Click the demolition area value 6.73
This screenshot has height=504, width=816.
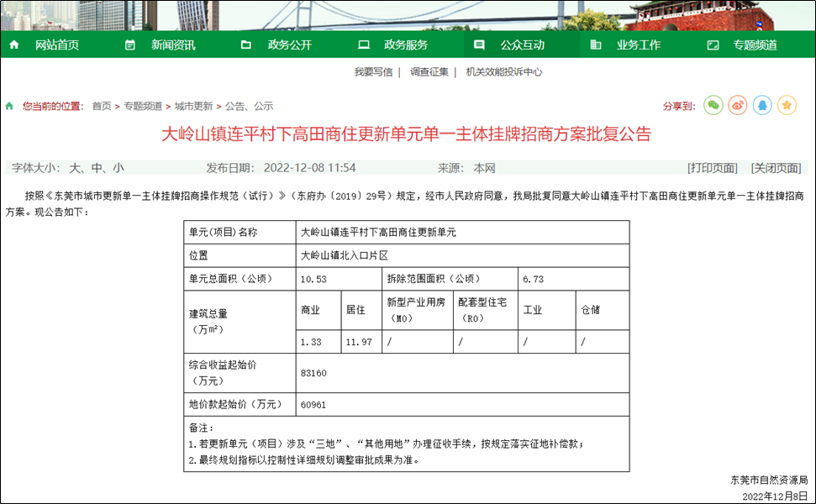[x=533, y=280]
